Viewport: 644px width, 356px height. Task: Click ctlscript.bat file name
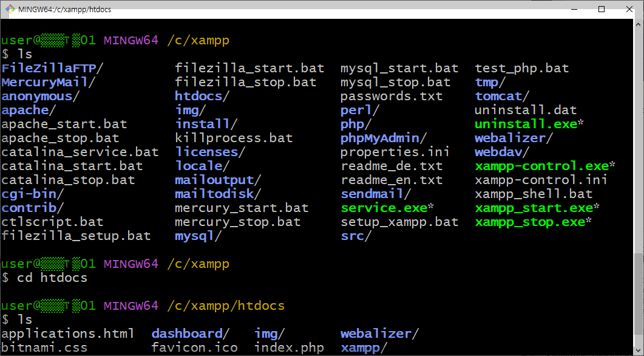[x=52, y=222]
